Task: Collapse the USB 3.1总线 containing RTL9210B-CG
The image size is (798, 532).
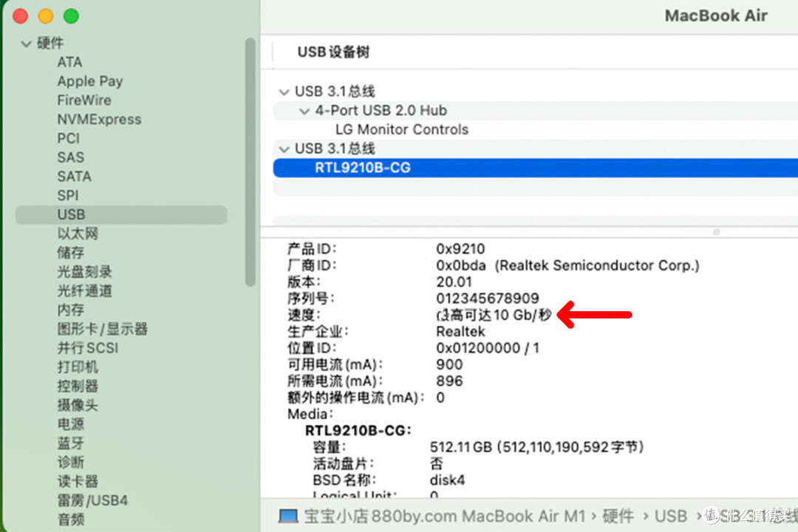Action: [x=283, y=149]
